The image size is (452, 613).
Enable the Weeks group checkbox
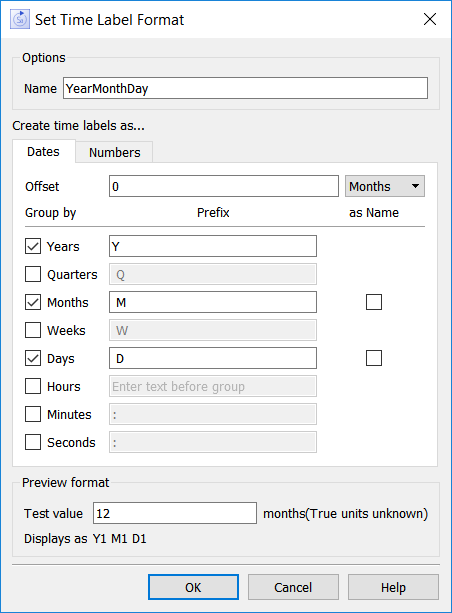pyautogui.click(x=33, y=330)
